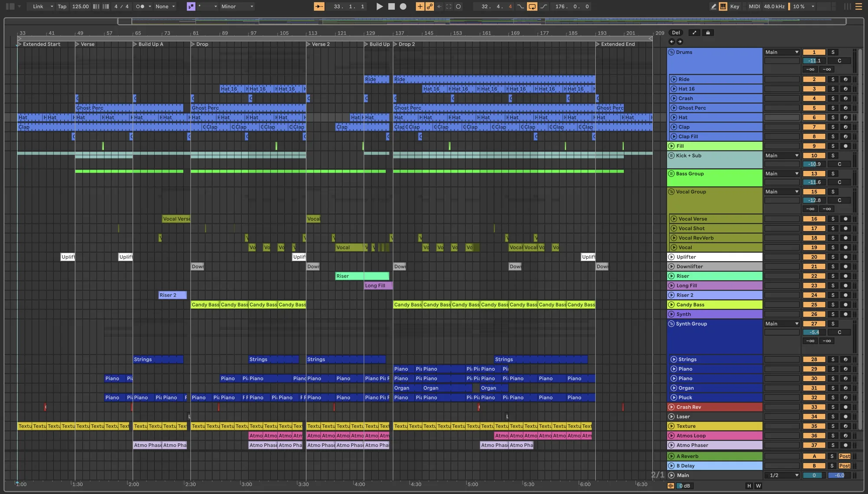Start playback with the Play button

click(380, 7)
